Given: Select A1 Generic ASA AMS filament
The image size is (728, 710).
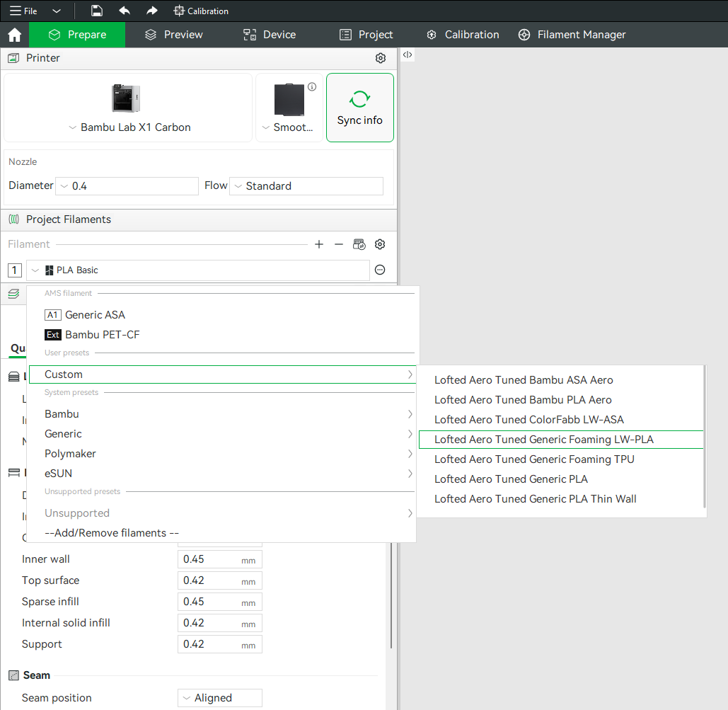Looking at the screenshot, I should point(85,315).
